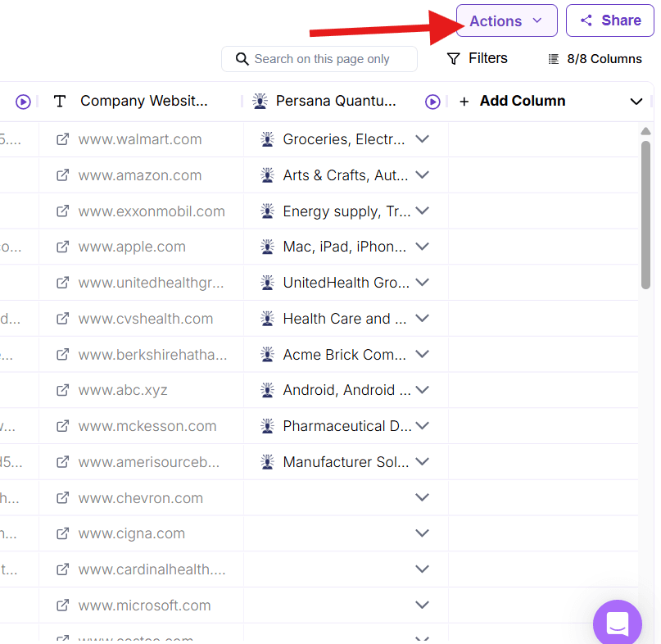Expand the Acme Brick Com... cell chevron
Image resolution: width=661 pixels, height=644 pixels.
tap(422, 354)
